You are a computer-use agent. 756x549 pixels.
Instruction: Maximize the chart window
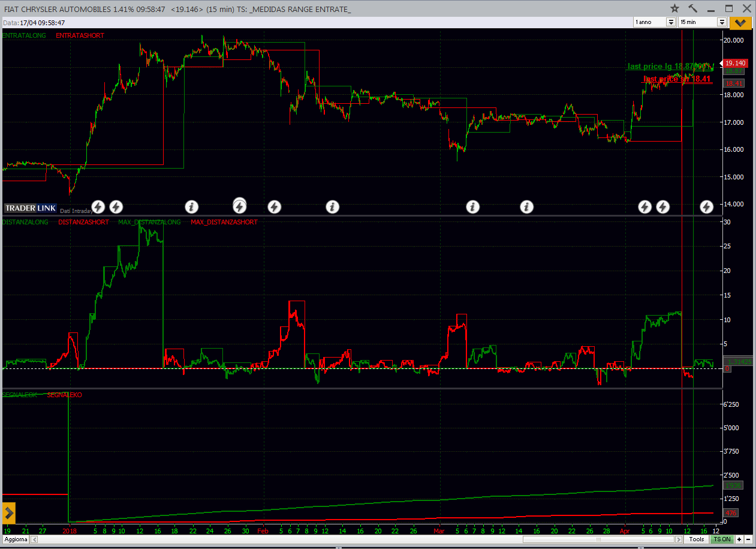pos(729,8)
